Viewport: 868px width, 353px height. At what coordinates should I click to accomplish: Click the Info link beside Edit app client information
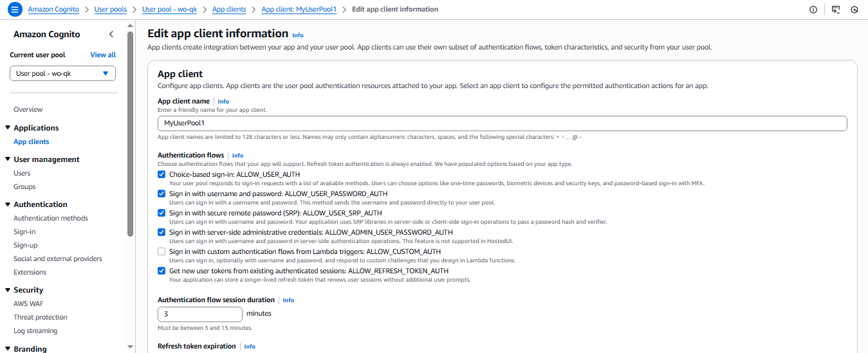coord(298,35)
